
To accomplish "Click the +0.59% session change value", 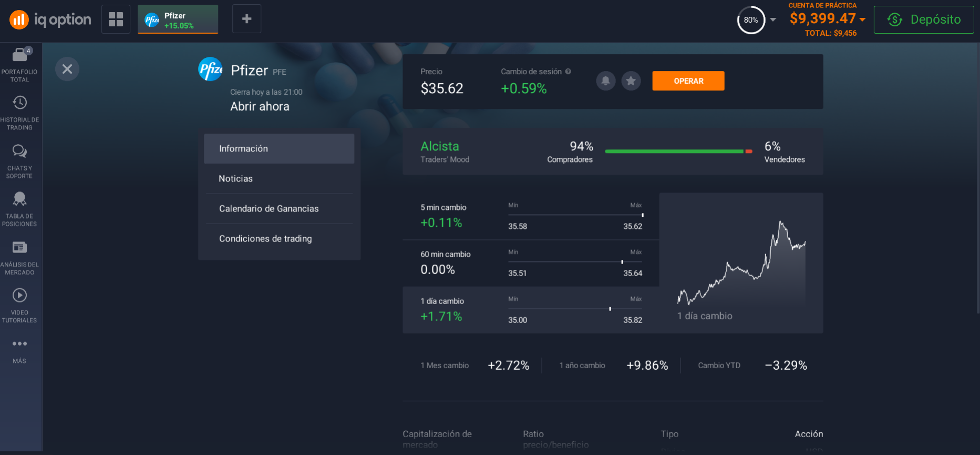I will click(x=524, y=88).
